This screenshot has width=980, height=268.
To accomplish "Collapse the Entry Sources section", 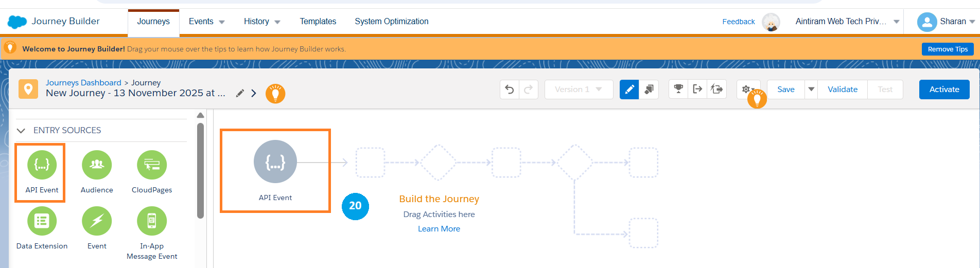I will (21, 131).
